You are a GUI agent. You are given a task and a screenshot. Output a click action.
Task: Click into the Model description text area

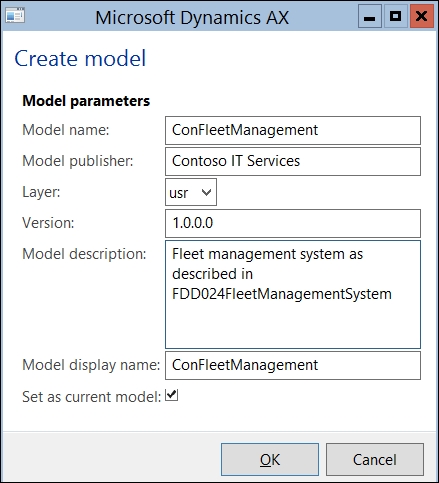click(293, 294)
